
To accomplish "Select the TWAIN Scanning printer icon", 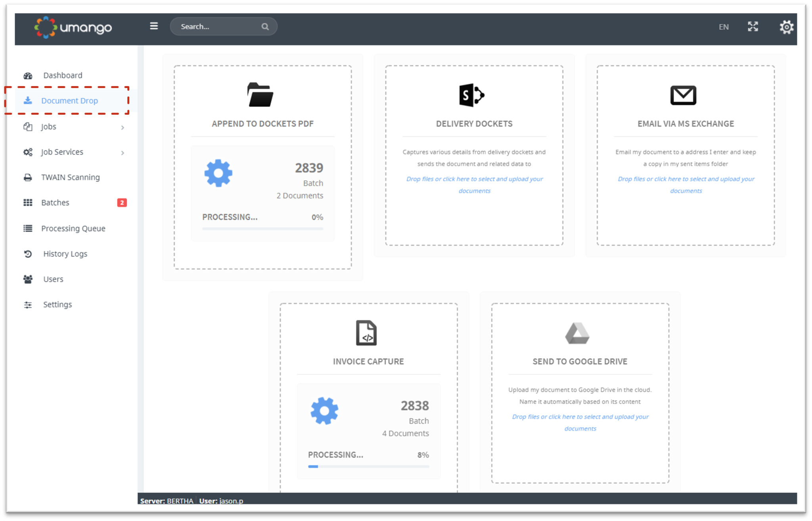I will pos(27,177).
